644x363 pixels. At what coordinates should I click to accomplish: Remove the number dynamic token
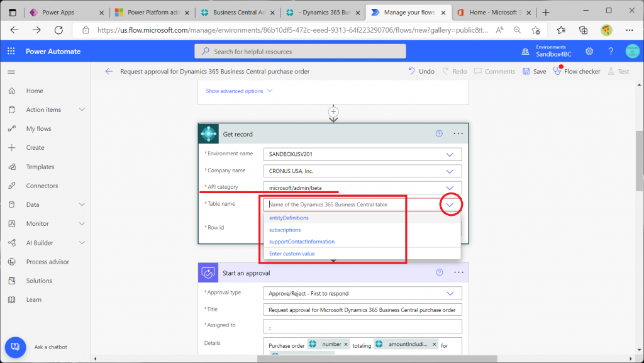click(346, 345)
